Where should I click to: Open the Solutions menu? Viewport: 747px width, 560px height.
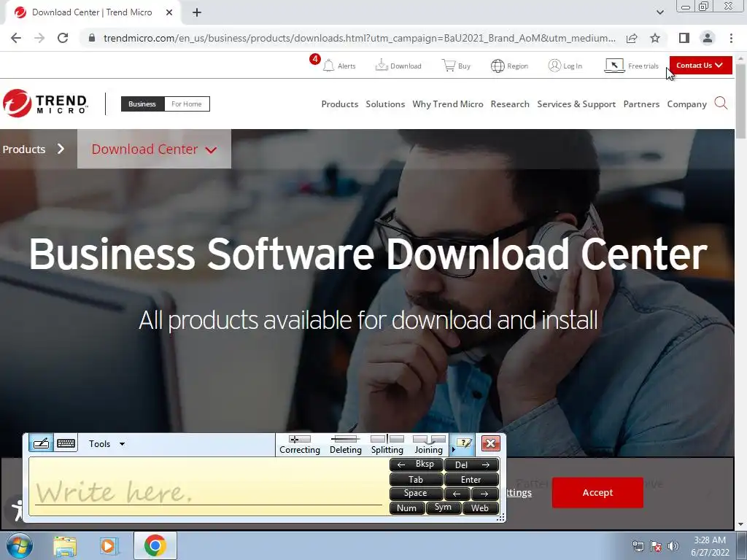click(385, 104)
